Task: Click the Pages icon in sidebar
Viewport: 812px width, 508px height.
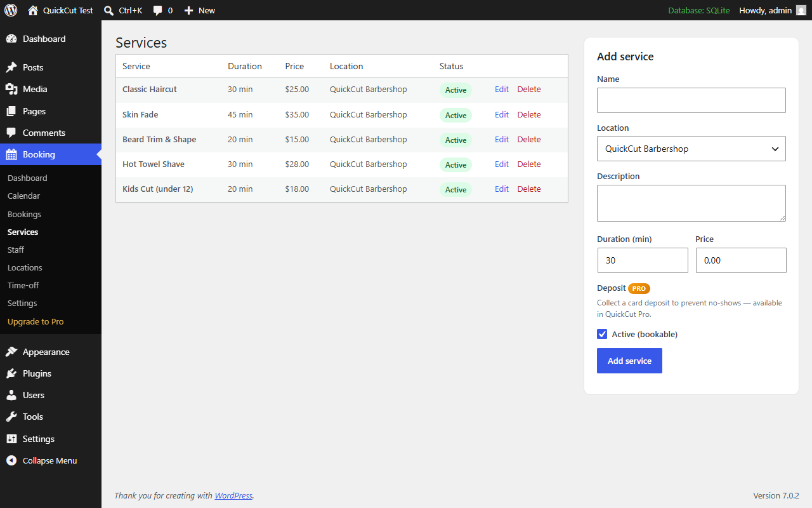Action: point(11,111)
